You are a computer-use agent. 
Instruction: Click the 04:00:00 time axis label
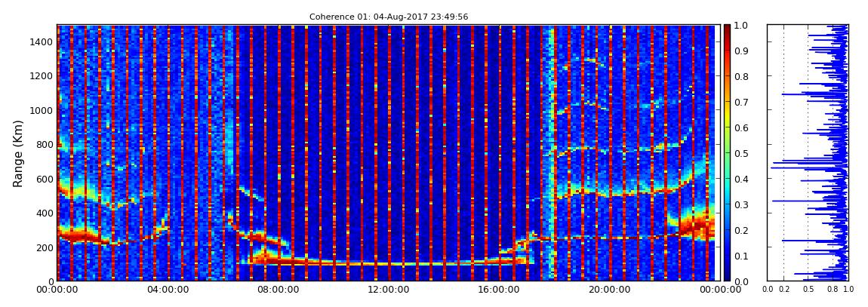point(167,290)
